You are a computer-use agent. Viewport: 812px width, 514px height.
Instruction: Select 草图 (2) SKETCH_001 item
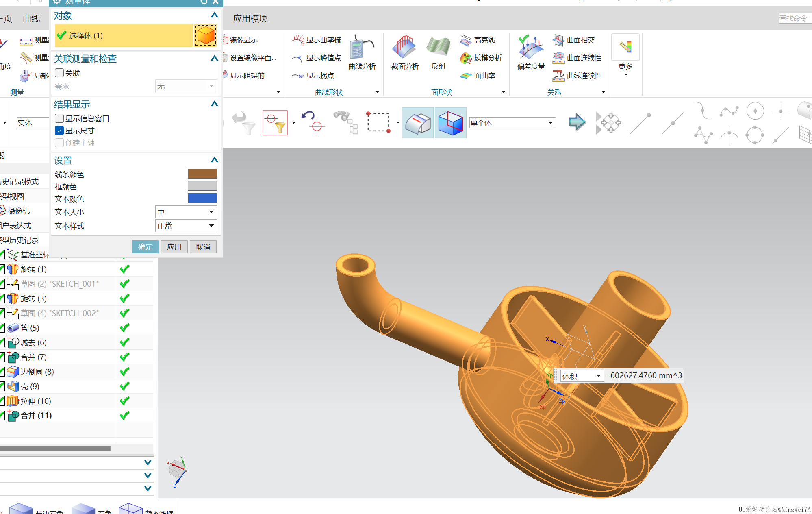(x=59, y=284)
